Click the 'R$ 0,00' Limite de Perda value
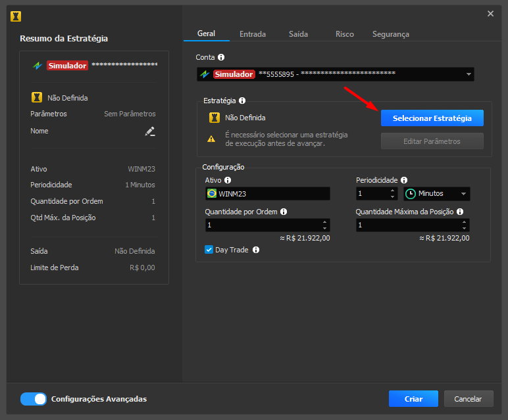This screenshot has height=420, width=508. tap(142, 268)
